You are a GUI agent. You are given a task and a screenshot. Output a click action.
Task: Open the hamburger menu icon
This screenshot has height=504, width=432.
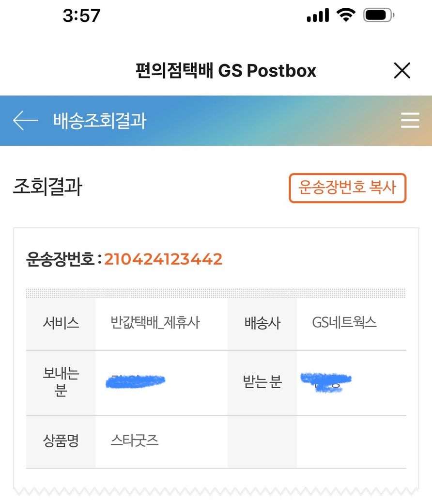coord(410,120)
